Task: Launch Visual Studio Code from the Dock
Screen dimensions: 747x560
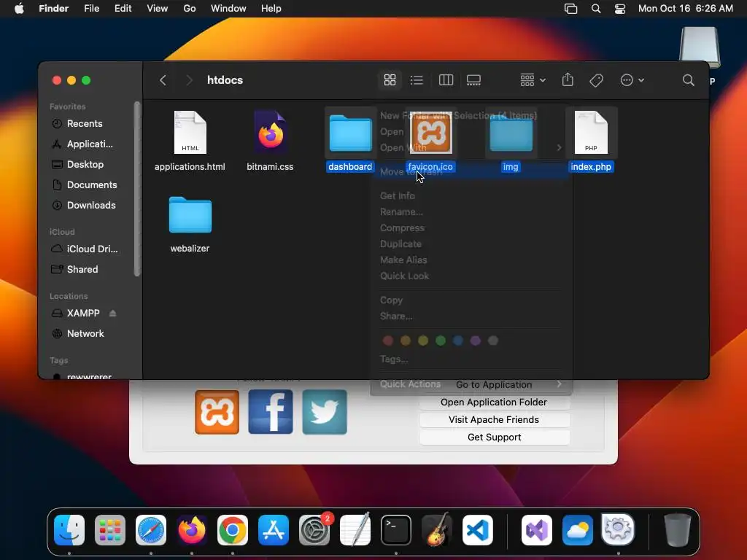Action: [x=477, y=529]
